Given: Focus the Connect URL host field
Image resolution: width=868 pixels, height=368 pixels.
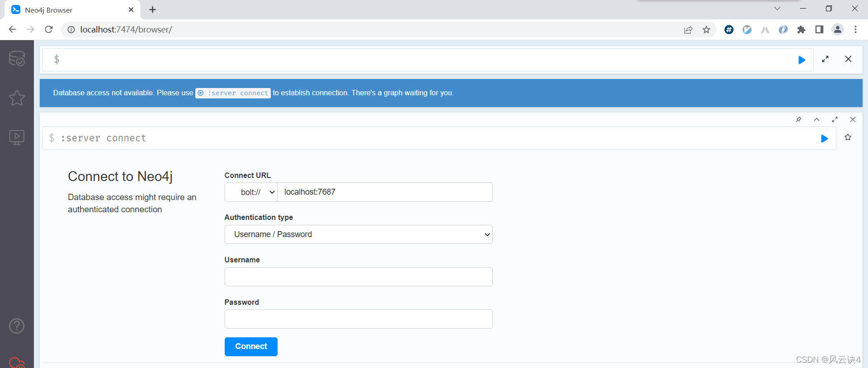Looking at the screenshot, I should (x=385, y=192).
